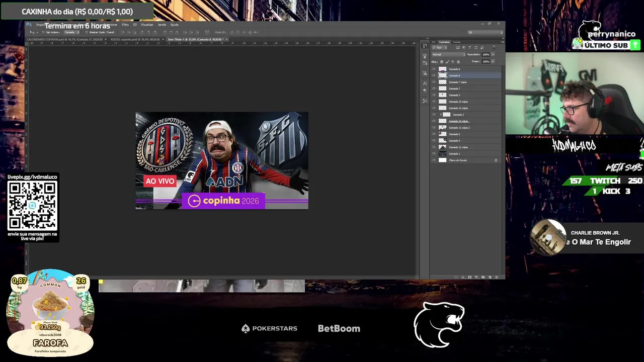644x362 pixels.
Task: Click Camada 12 cópia layer thumbnail
Action: (x=442, y=108)
